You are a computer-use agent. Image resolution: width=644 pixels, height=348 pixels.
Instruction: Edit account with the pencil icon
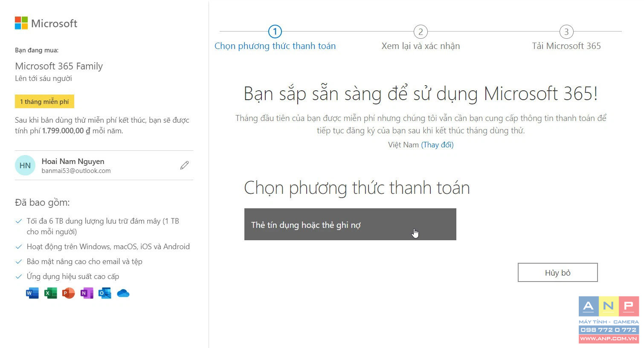[x=184, y=165]
